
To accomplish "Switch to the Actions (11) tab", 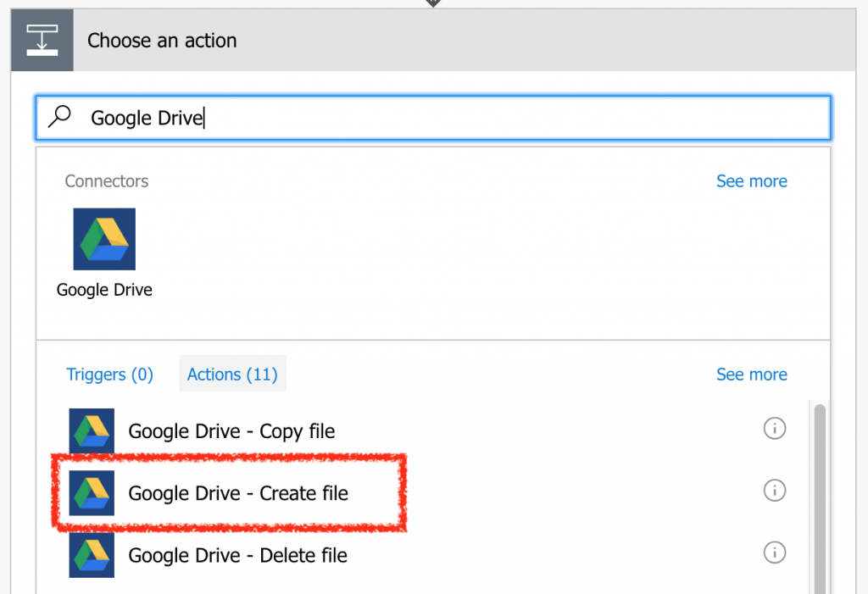I will pyautogui.click(x=232, y=375).
